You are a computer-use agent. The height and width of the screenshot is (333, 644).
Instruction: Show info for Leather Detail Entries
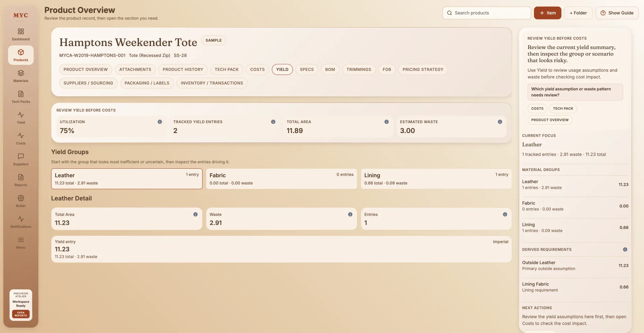pyautogui.click(x=505, y=214)
